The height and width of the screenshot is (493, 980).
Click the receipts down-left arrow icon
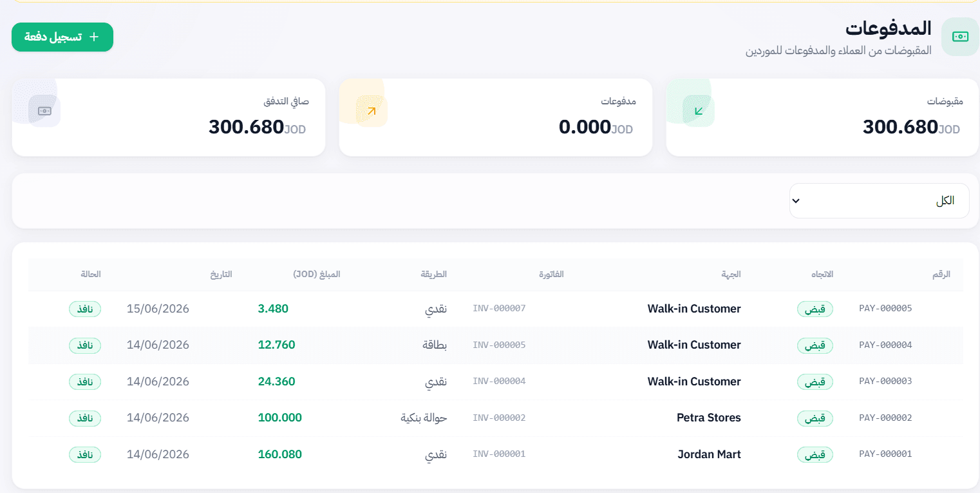699,111
